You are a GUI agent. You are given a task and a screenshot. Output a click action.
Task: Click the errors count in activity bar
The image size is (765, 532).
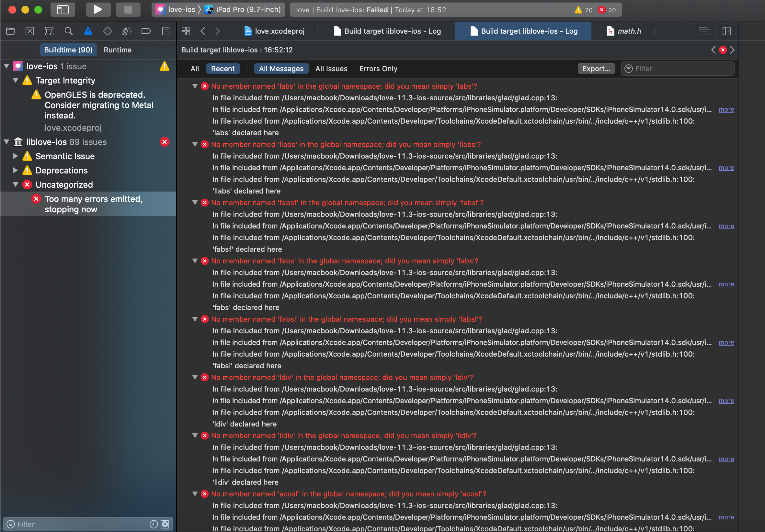pos(607,10)
